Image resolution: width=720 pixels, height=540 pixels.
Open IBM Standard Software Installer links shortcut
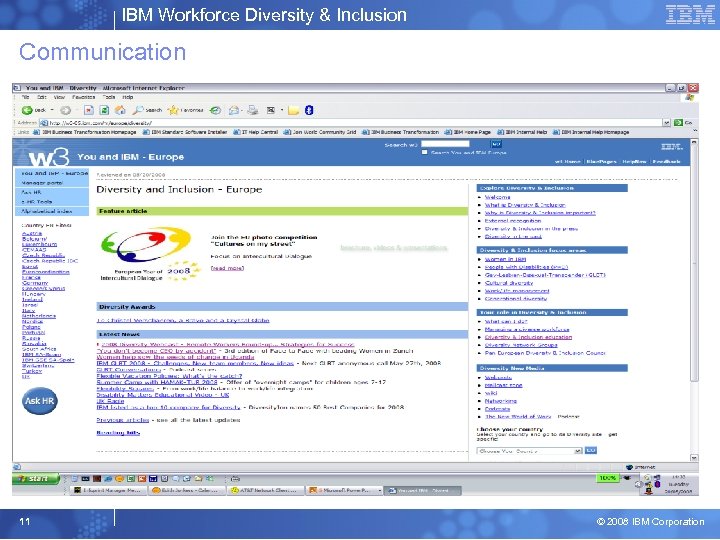coord(185,132)
